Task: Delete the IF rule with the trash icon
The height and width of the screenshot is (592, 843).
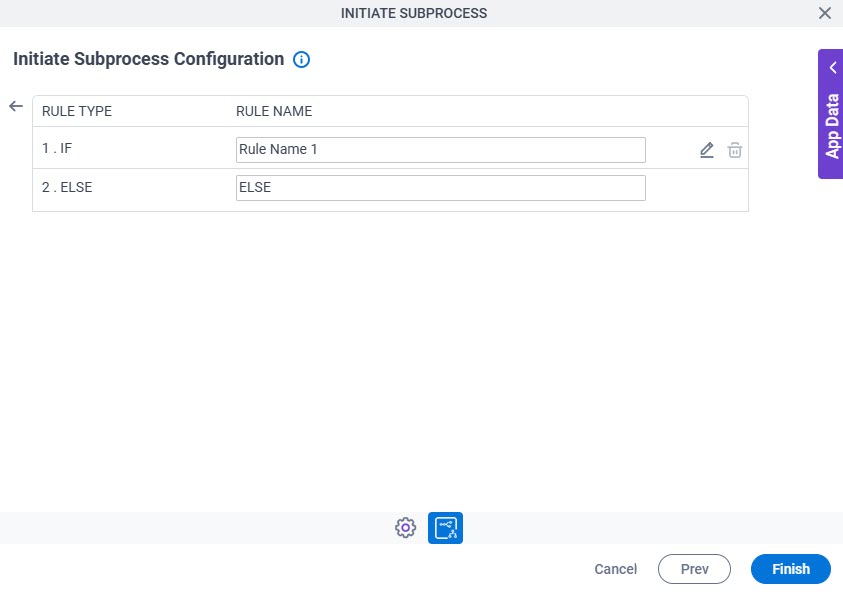Action: pyautogui.click(x=734, y=150)
